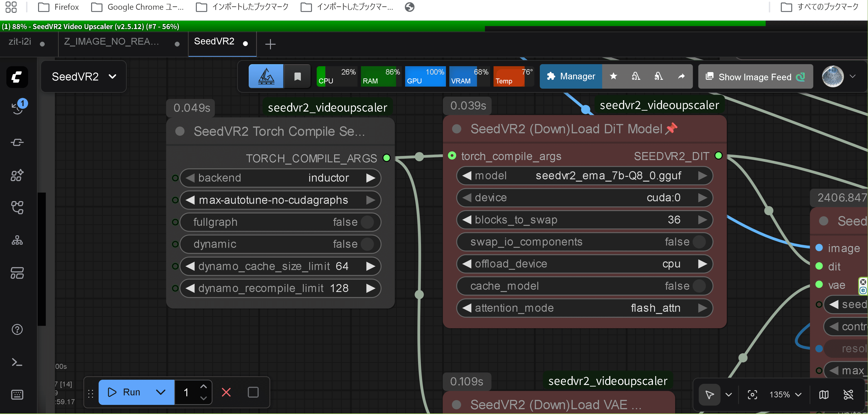Increase blocks_to_swap with right arrow
868x416 pixels.
pyautogui.click(x=702, y=220)
